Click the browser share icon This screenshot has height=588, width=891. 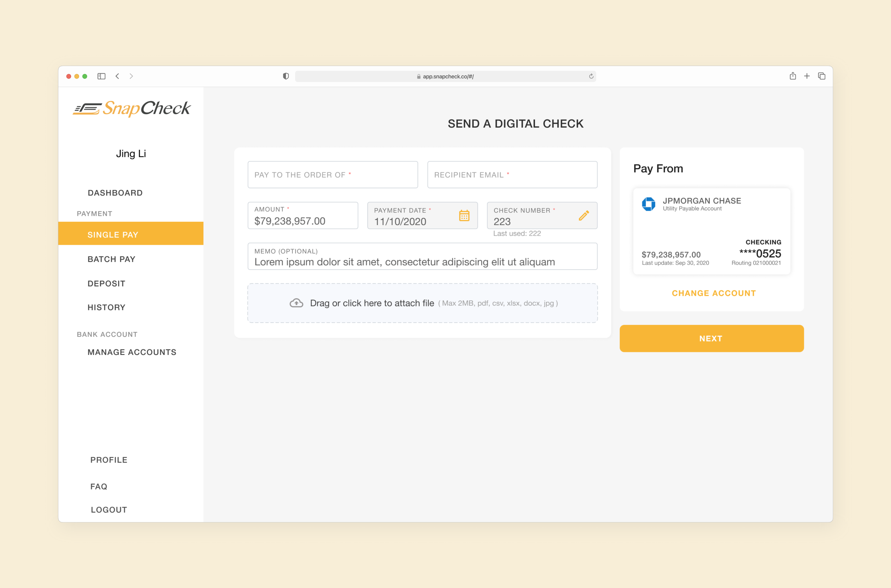click(792, 76)
